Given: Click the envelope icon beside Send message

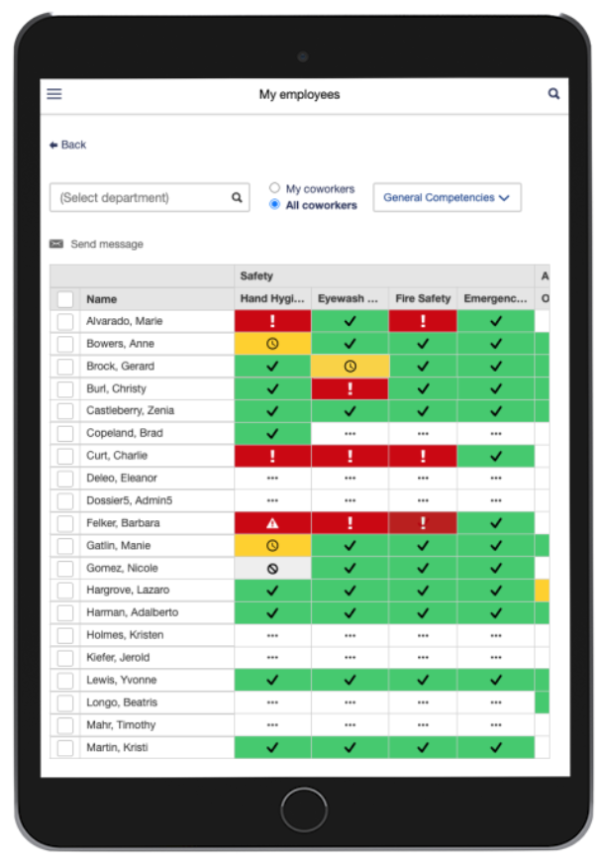Looking at the screenshot, I should pos(56,244).
